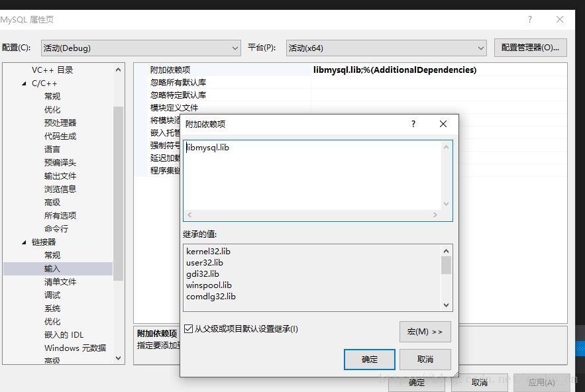Select 浏览信息 in the tree
The height and width of the screenshot is (392, 585).
[60, 189]
